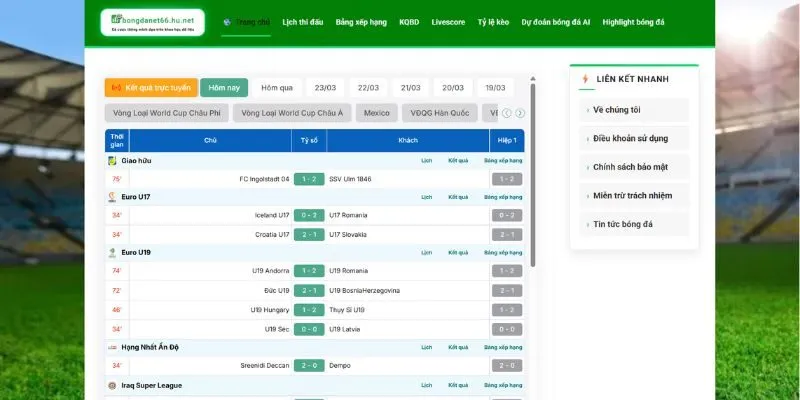Click Kết quả link in the Euro U17 row
Image resolution: width=800 pixels, height=400 pixels.
(458, 197)
